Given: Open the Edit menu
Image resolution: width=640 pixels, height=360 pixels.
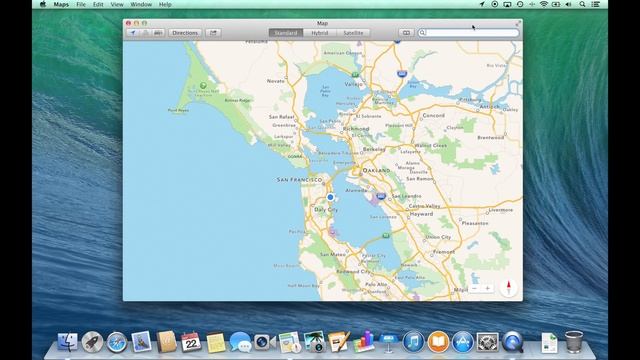Looking at the screenshot, I should tap(98, 4).
